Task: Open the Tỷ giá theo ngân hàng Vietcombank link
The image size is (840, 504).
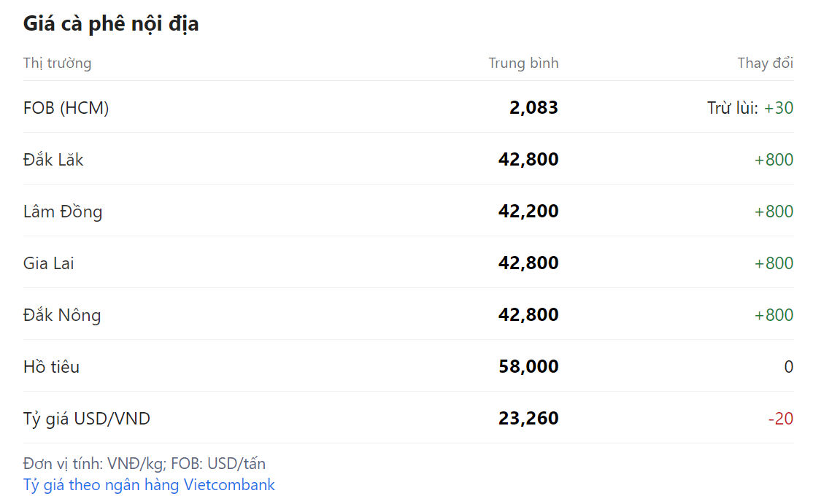Action: (x=149, y=485)
